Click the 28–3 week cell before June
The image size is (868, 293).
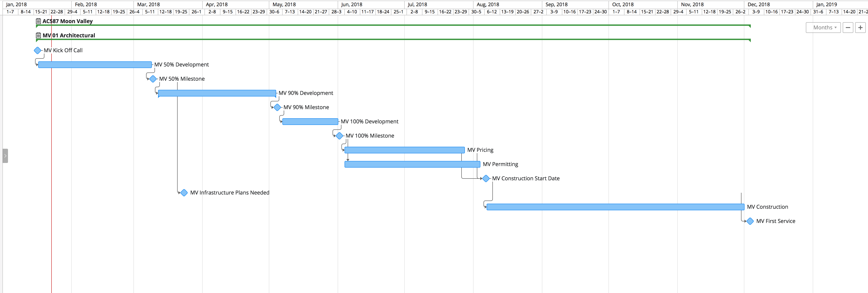click(x=336, y=12)
